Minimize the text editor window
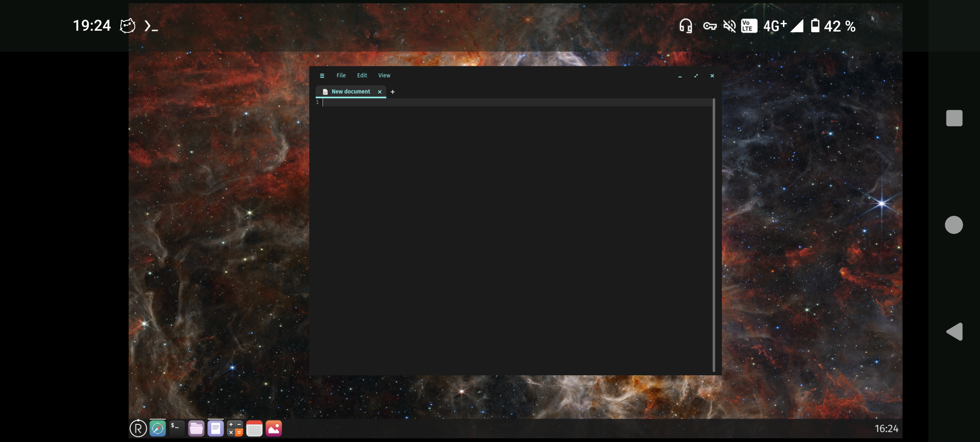 click(680, 76)
